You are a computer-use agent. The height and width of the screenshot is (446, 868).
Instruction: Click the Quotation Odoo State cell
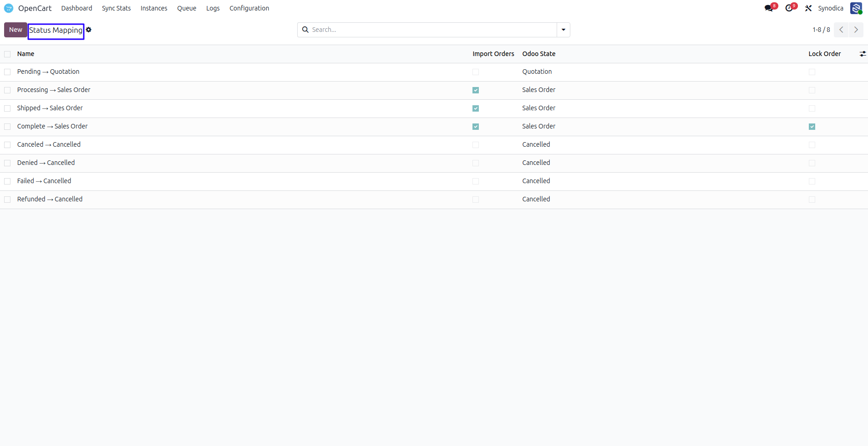tap(537, 72)
